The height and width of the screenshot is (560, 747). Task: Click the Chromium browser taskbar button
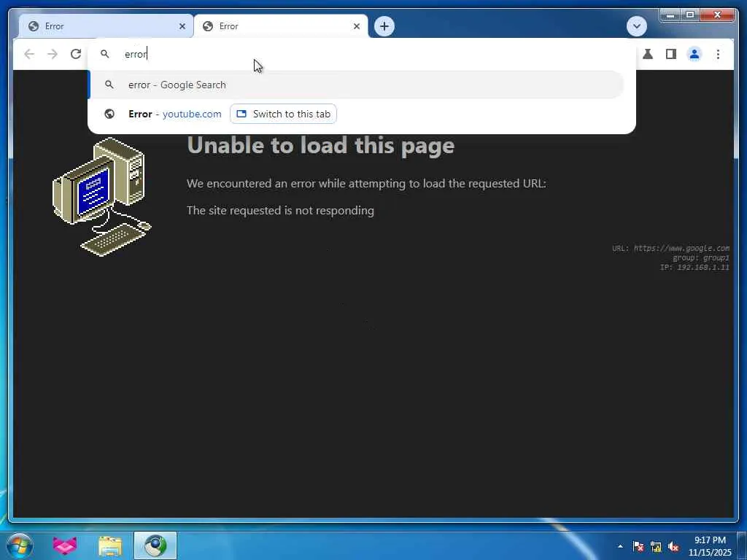(155, 545)
